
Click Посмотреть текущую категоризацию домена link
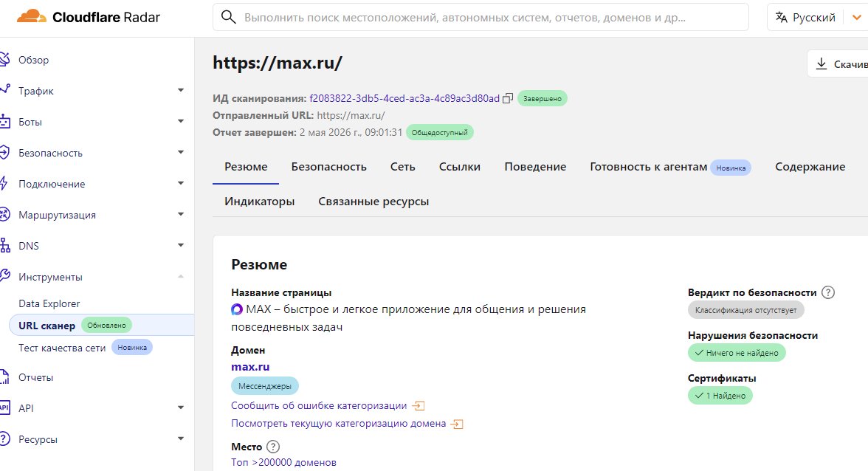[x=338, y=424]
